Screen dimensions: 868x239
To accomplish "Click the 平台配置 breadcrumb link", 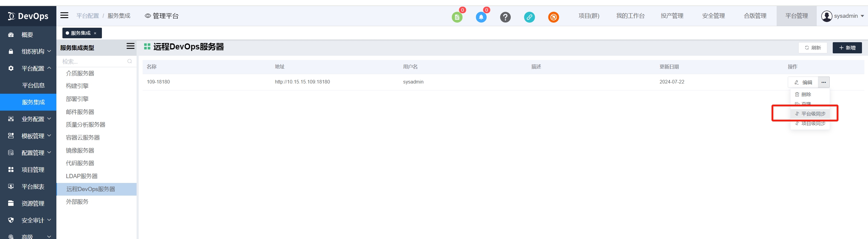I will pos(88,16).
